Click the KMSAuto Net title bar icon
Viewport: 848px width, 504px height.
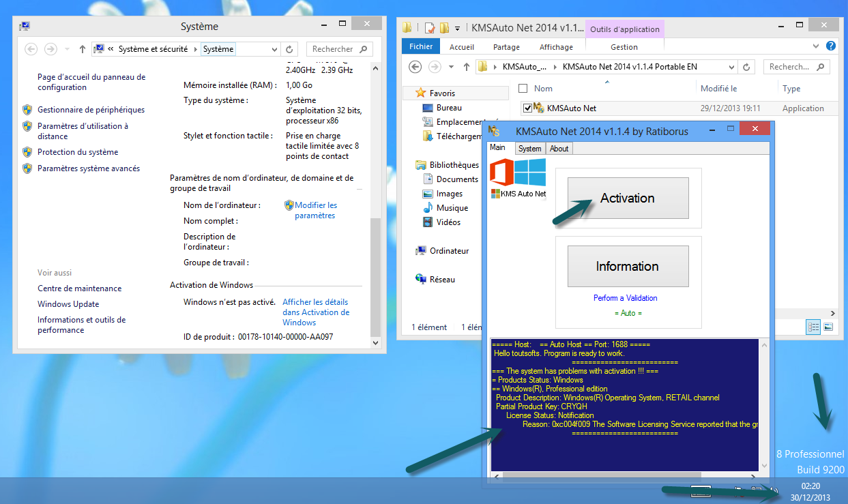[x=495, y=131]
